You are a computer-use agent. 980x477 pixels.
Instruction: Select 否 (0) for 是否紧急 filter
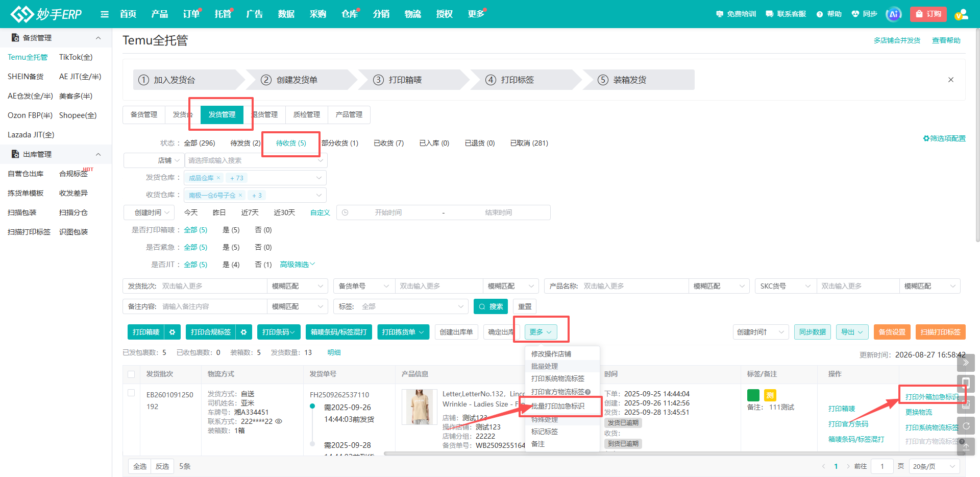point(263,247)
